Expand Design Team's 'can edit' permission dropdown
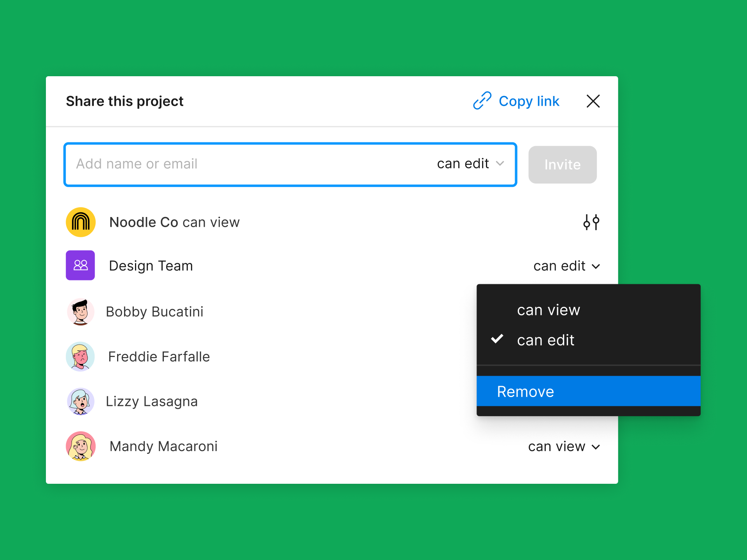 (566, 266)
